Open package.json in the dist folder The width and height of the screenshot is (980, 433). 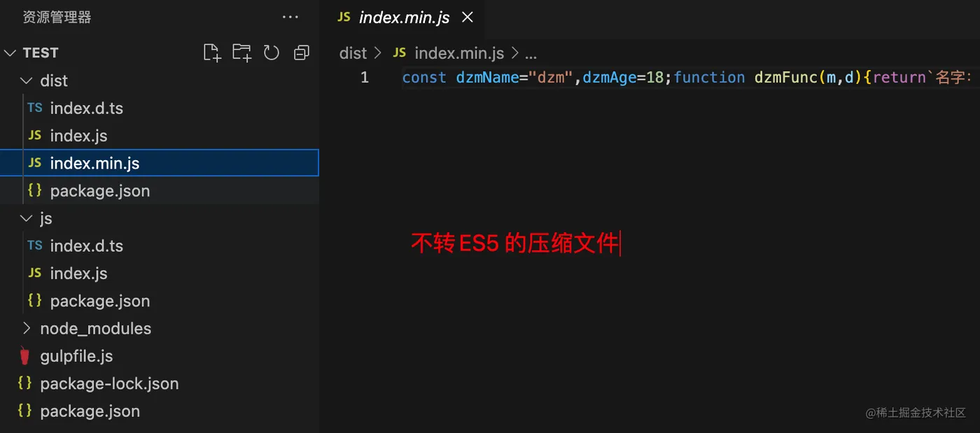click(x=100, y=191)
